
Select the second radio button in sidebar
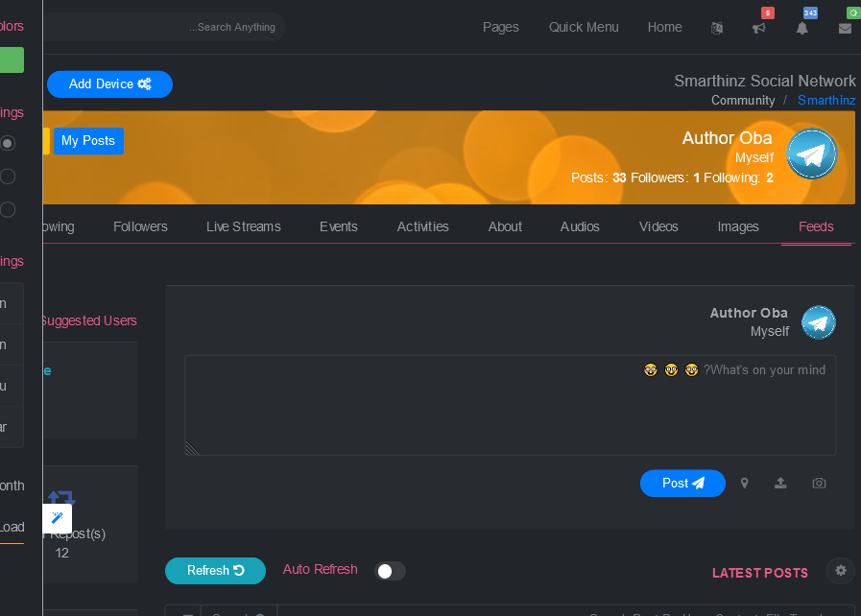pyautogui.click(x=8, y=177)
